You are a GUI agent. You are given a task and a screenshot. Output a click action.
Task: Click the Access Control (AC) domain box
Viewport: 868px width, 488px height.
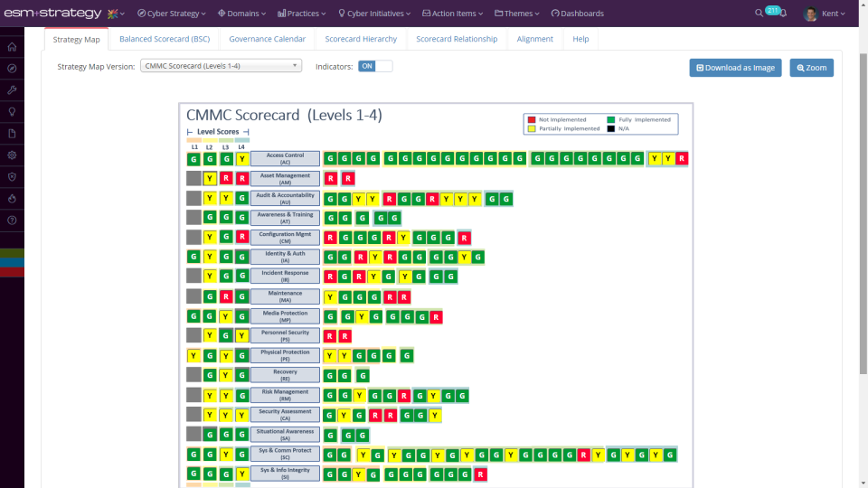tap(285, 159)
